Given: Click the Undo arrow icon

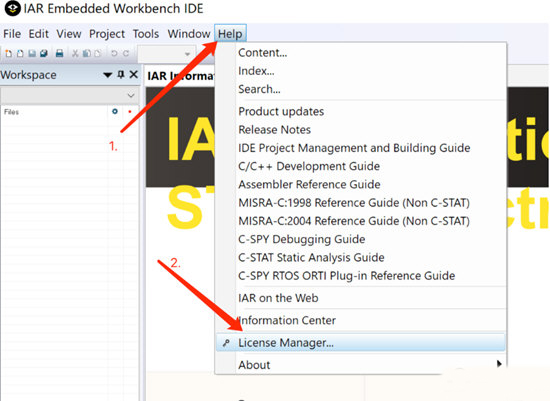Looking at the screenshot, I should pyautogui.click(x=114, y=53).
